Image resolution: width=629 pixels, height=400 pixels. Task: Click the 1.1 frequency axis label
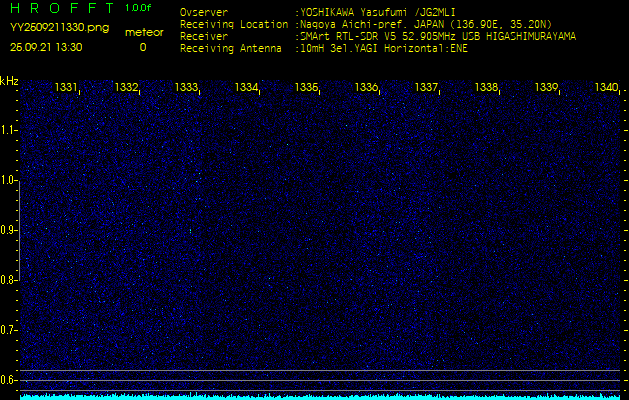tap(9, 130)
